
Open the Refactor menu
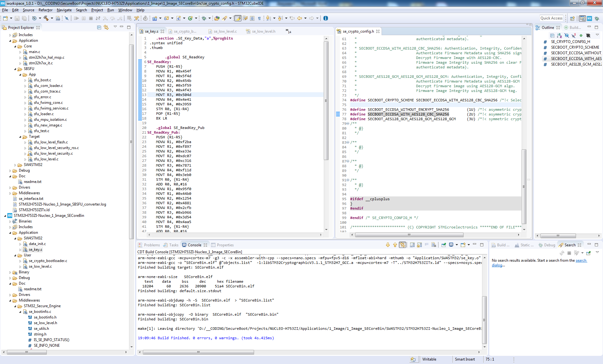pos(46,10)
